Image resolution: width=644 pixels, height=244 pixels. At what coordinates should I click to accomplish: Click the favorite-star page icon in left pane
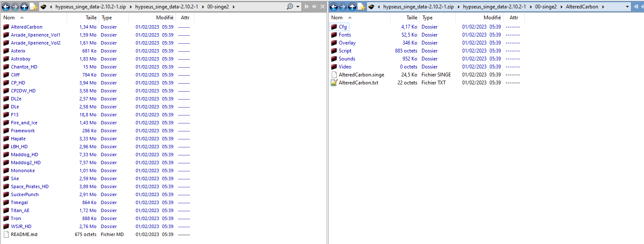point(34,6)
